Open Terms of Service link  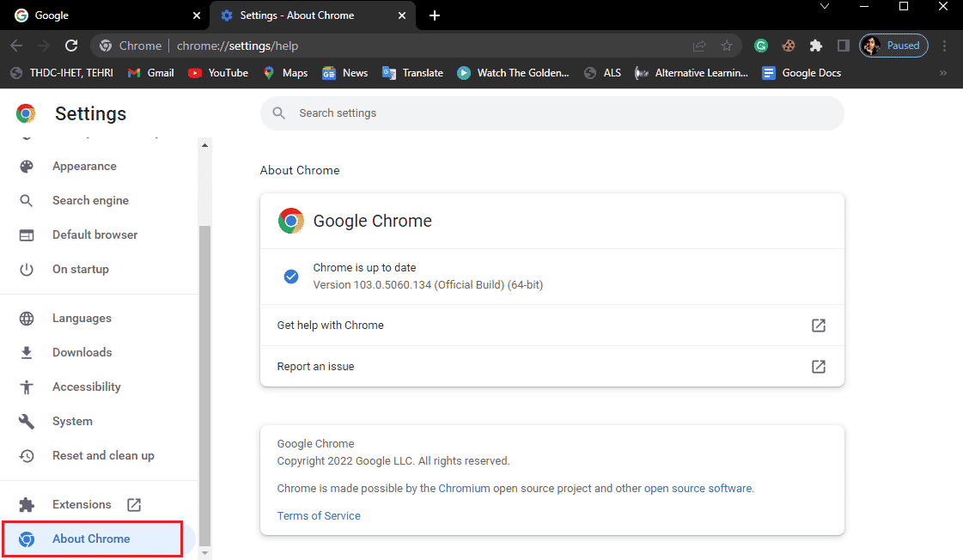(319, 516)
